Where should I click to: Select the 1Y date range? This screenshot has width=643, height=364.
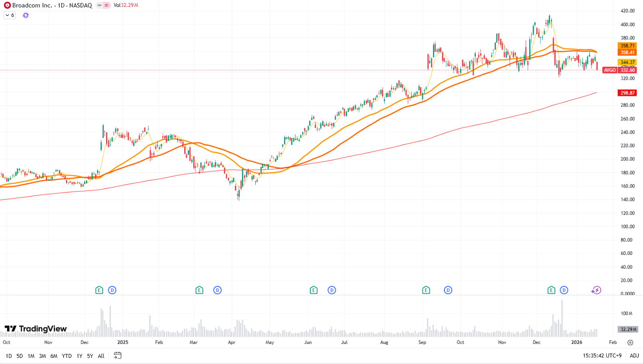tap(79, 356)
